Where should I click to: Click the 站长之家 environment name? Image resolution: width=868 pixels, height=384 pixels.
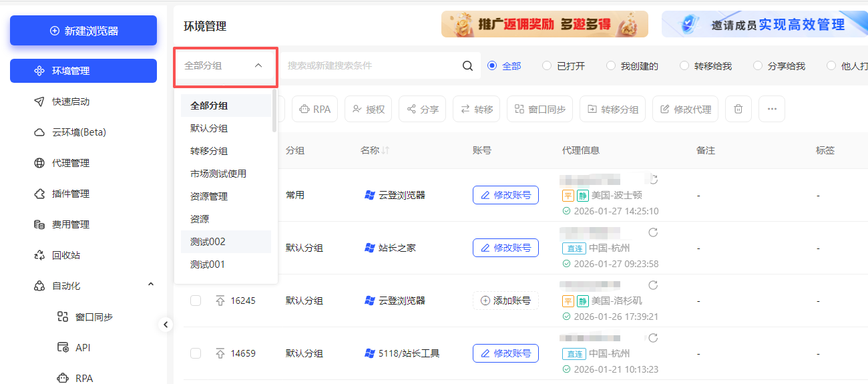click(x=397, y=248)
